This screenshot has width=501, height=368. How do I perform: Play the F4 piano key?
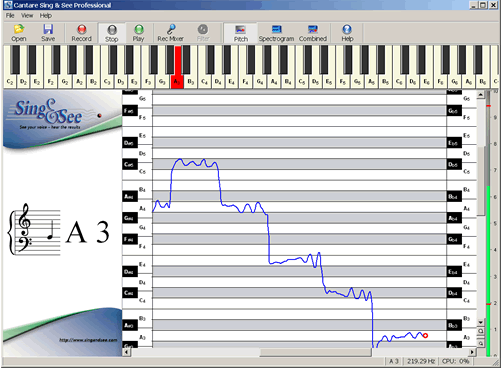pos(245,82)
